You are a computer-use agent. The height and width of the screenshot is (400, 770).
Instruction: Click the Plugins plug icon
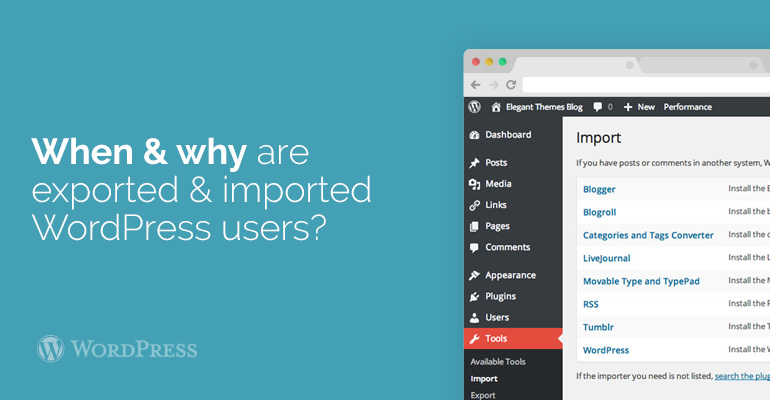tap(474, 296)
